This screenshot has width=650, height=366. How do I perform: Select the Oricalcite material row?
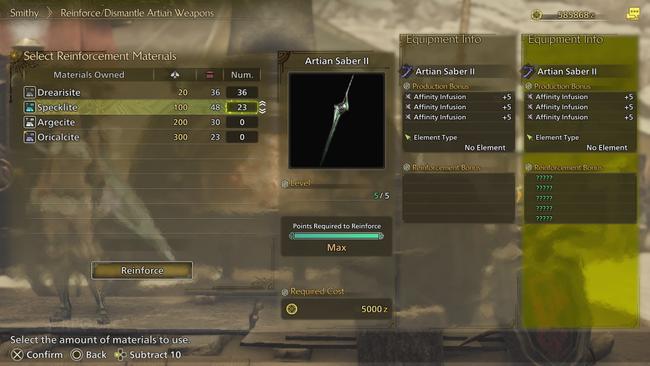(x=141, y=137)
